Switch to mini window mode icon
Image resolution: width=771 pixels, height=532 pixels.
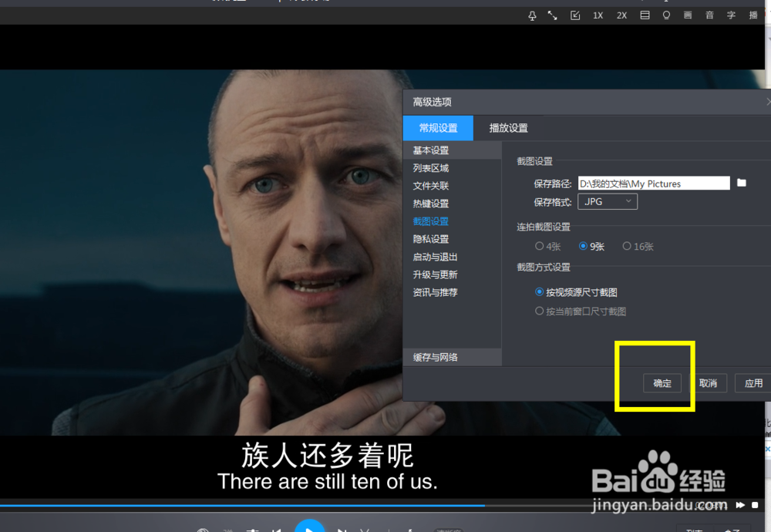[x=575, y=15]
